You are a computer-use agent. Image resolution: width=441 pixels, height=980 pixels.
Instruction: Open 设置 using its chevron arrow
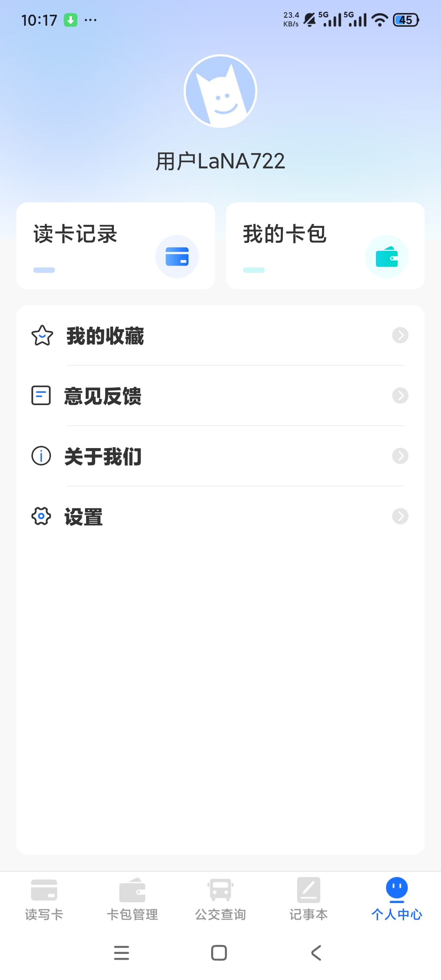[x=400, y=516]
